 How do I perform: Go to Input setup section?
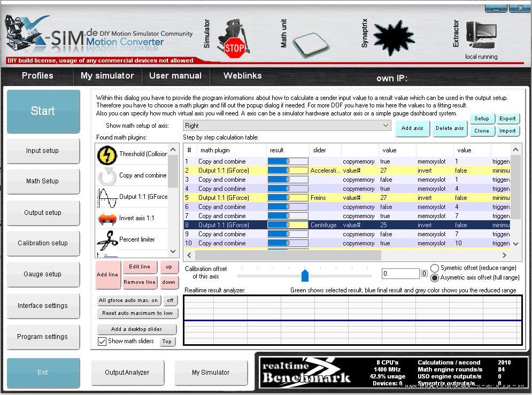tap(43, 151)
